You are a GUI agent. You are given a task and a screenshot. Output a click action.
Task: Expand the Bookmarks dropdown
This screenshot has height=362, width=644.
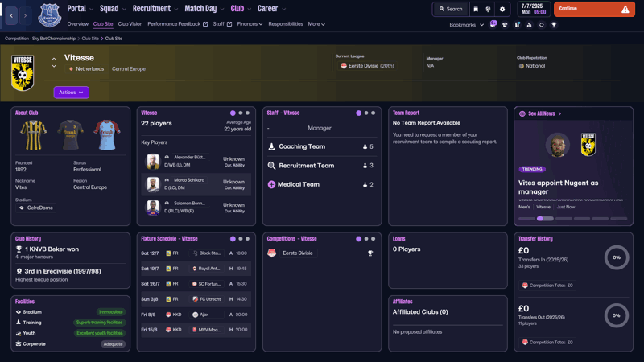[467, 25]
